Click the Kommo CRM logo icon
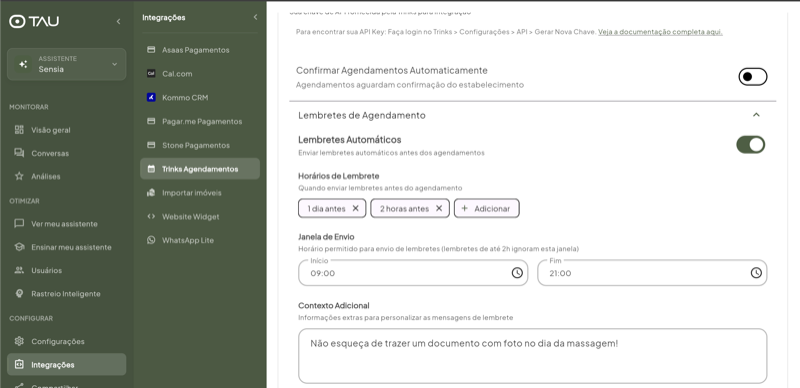 pyautogui.click(x=151, y=97)
